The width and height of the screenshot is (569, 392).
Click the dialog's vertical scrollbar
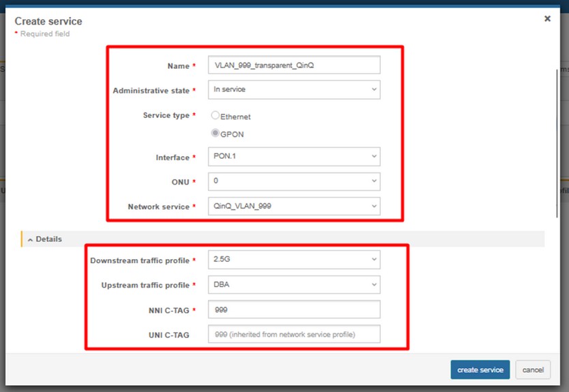pyautogui.click(x=557, y=136)
